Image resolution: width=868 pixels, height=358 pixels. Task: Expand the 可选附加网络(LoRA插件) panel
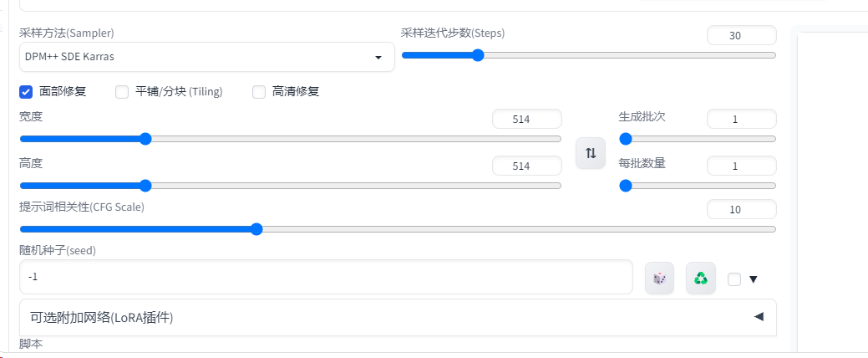click(398, 318)
